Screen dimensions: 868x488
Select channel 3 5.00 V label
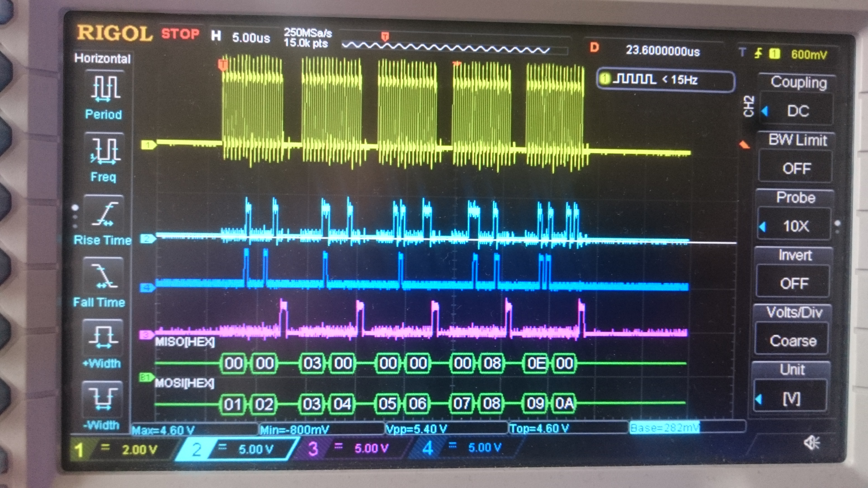tap(371, 448)
